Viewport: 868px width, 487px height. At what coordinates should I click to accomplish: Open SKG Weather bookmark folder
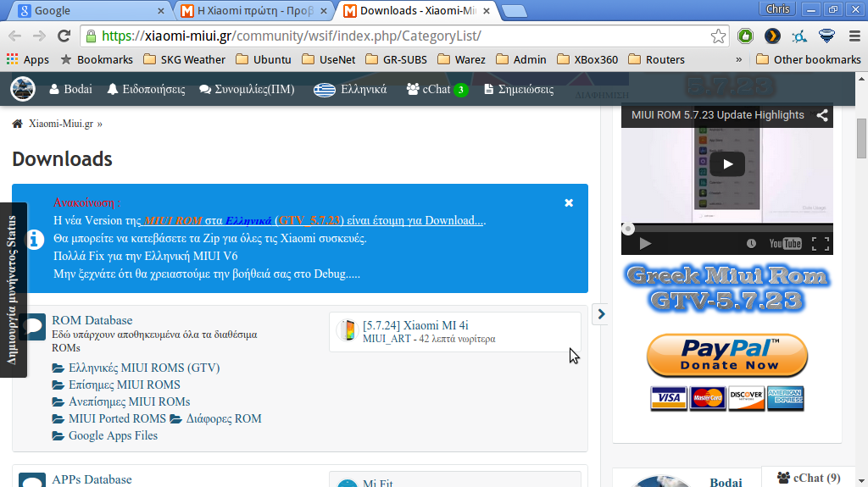click(184, 59)
